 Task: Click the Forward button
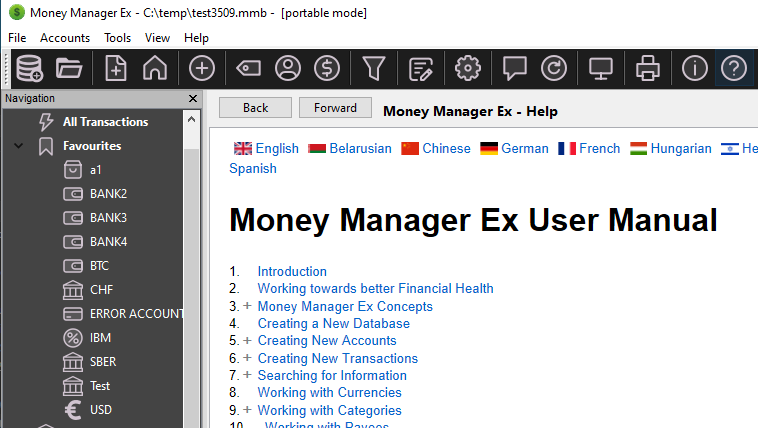[x=335, y=107]
